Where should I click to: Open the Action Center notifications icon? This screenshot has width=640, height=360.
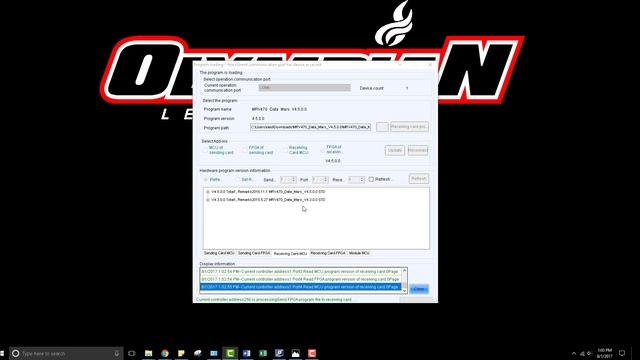pos(622,353)
